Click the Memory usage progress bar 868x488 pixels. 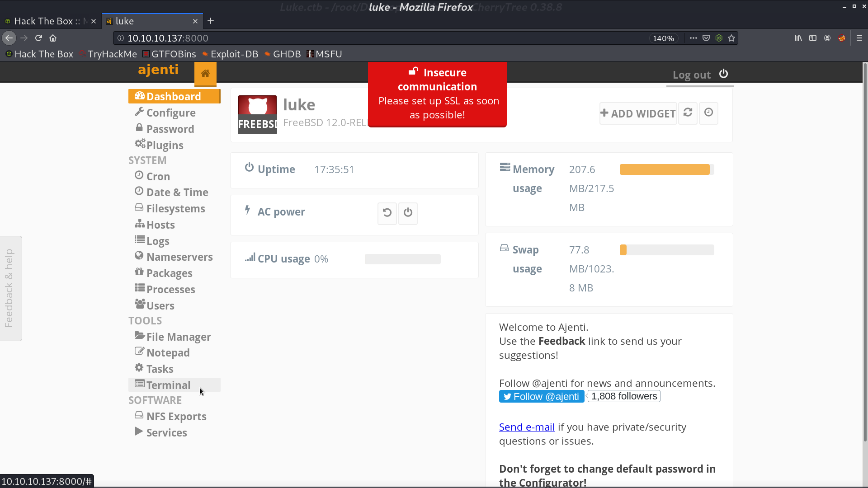click(x=666, y=169)
